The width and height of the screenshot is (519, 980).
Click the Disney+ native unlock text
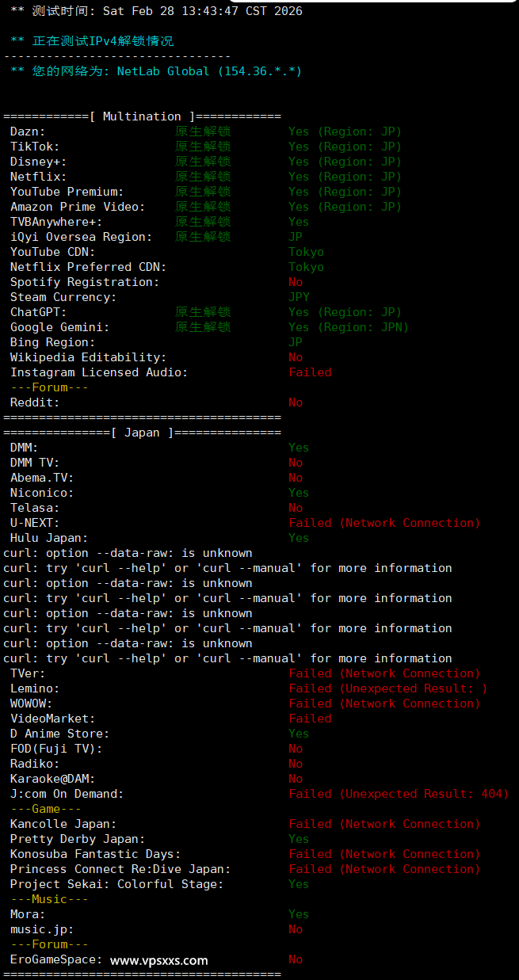203,162
